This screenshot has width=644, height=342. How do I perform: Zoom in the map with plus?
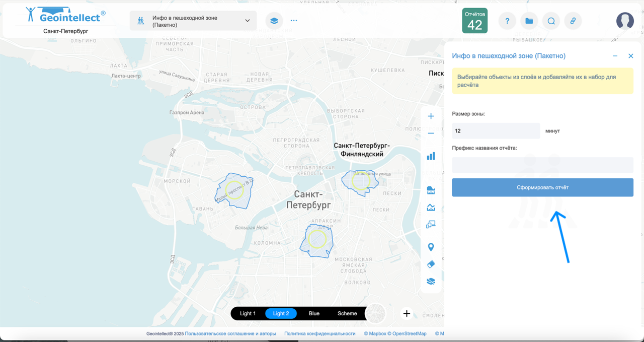[x=431, y=116]
